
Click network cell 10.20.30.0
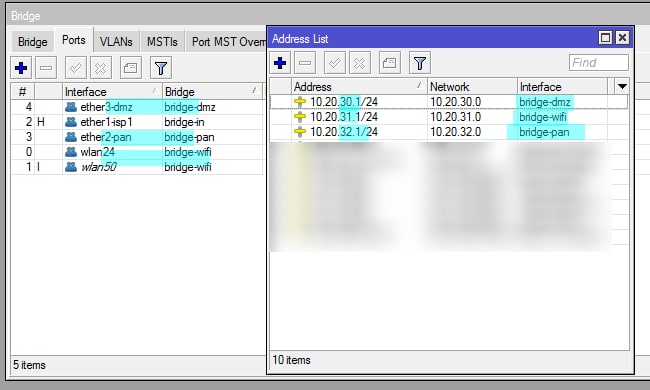pos(455,102)
